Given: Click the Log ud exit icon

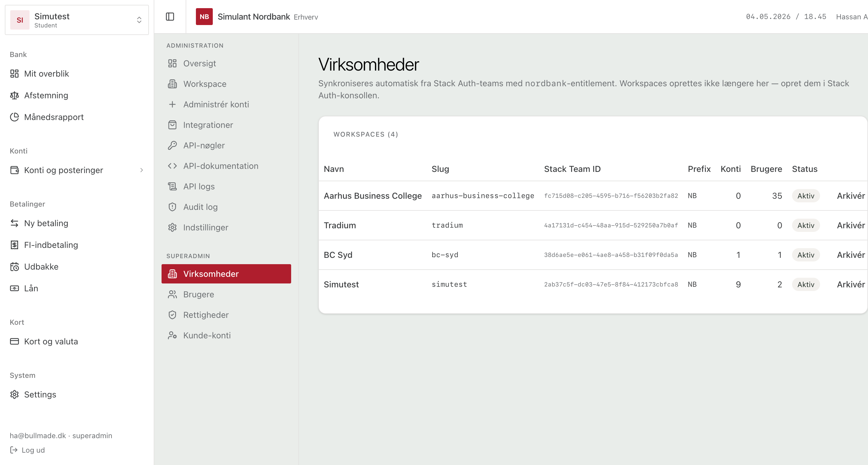Looking at the screenshot, I should [14, 450].
